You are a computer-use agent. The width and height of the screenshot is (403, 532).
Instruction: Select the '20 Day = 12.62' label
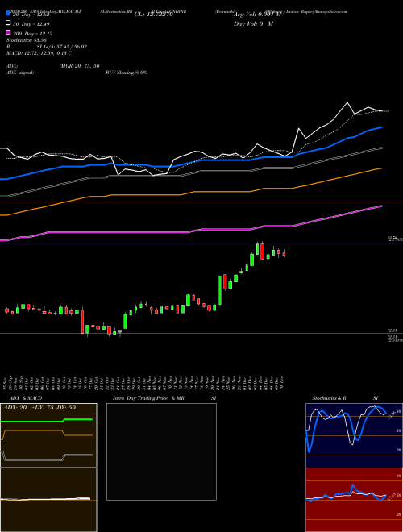(x=31, y=15)
